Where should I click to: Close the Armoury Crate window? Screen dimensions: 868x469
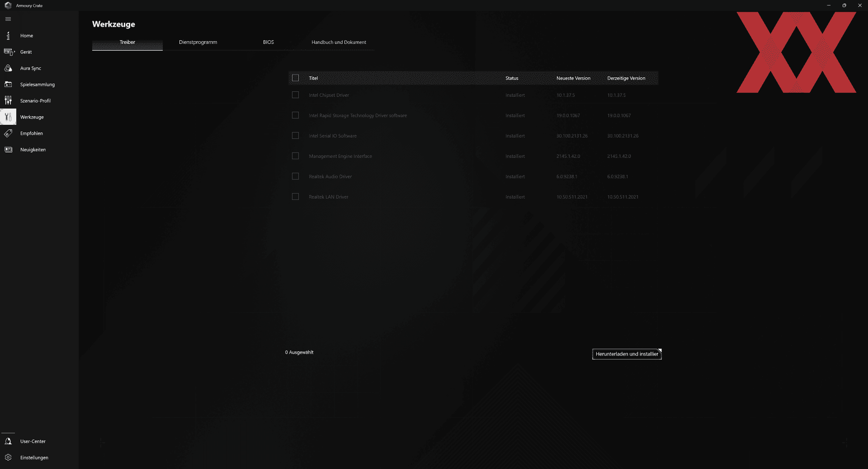pos(860,5)
